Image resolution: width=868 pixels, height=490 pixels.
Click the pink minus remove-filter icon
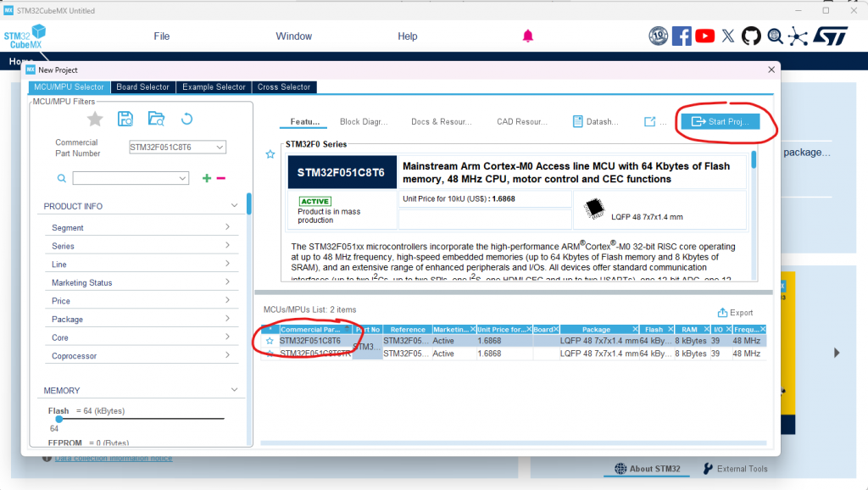[x=221, y=178]
